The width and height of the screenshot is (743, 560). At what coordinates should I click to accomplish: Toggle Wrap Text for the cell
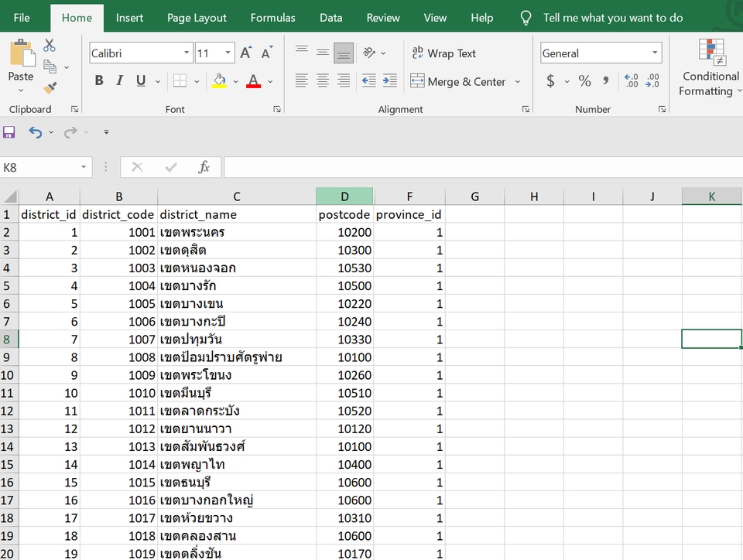click(x=443, y=53)
